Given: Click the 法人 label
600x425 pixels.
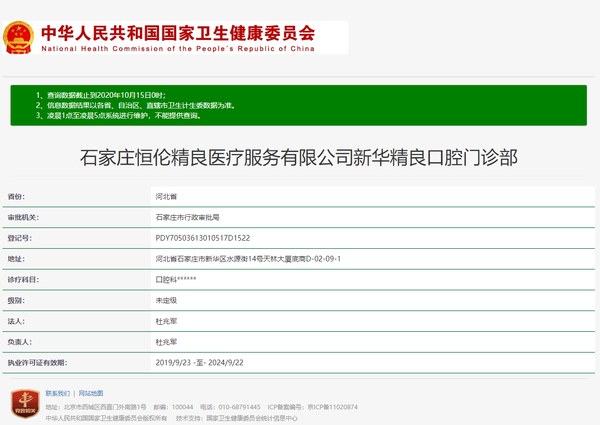Looking at the screenshot, I should [x=16, y=321].
